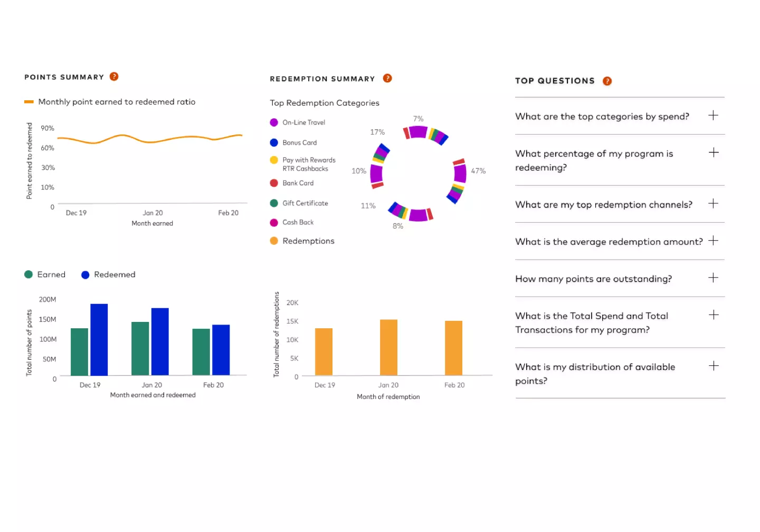Click the Redemption Summary help icon
Image resolution: width=760 pixels, height=532 pixels.
tap(387, 78)
